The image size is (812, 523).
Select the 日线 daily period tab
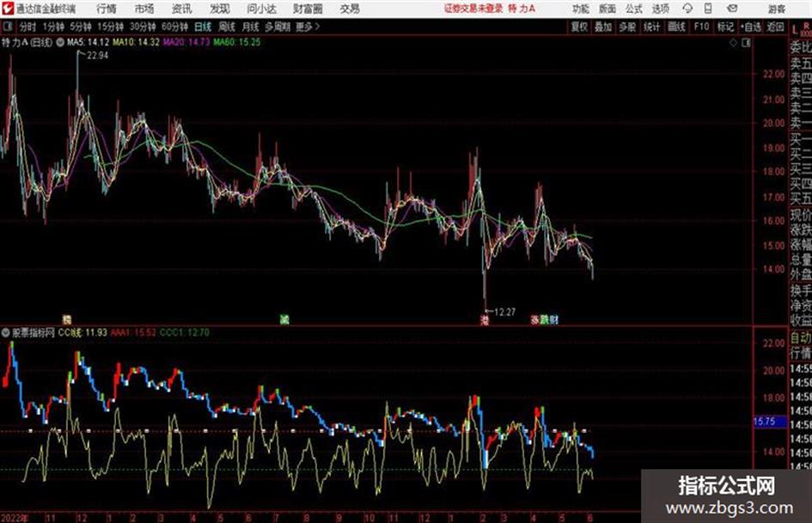tap(203, 27)
